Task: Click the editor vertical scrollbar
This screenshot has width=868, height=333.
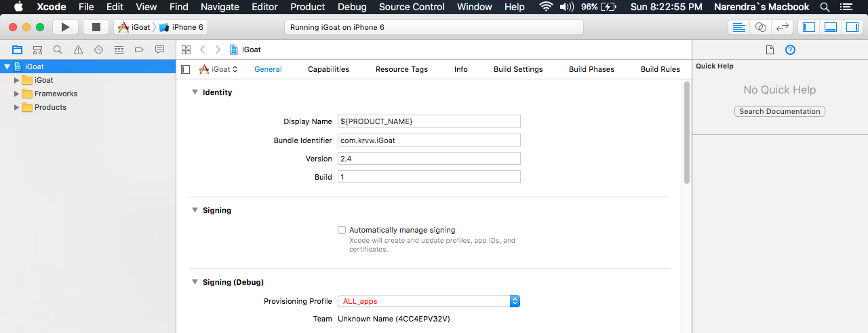Action: (x=686, y=132)
